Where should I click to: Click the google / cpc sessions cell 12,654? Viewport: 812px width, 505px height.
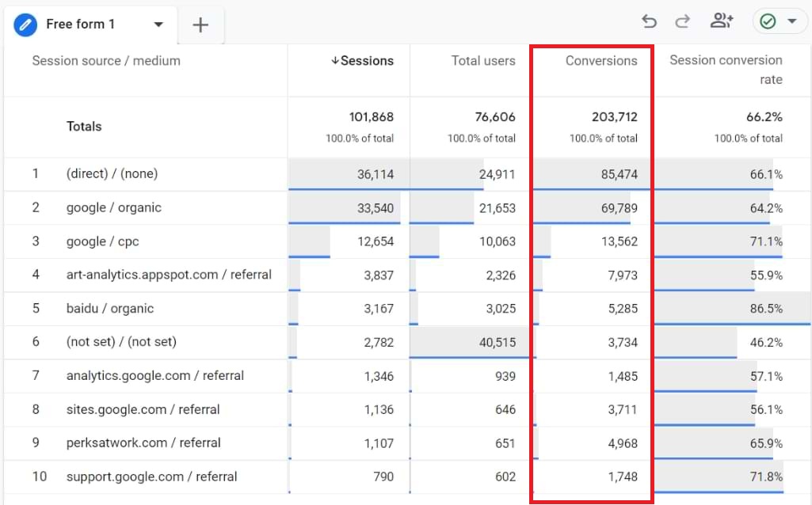(x=376, y=241)
